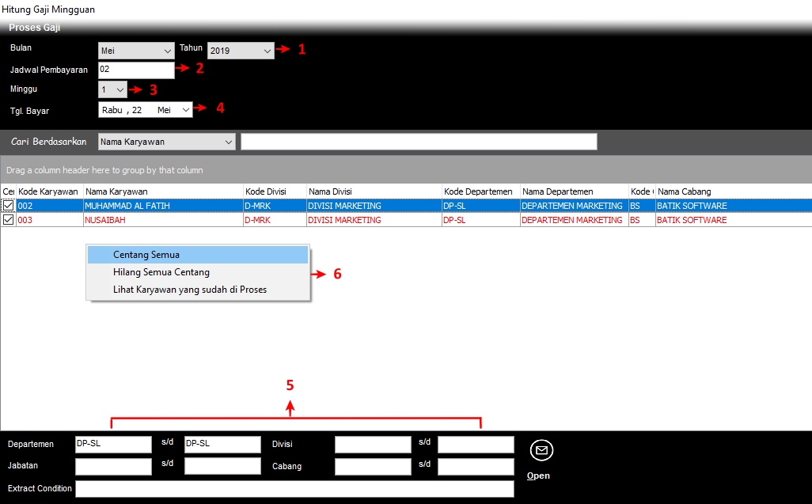Click the Extract Condition text field
This screenshot has height=504, width=812.
294,489
